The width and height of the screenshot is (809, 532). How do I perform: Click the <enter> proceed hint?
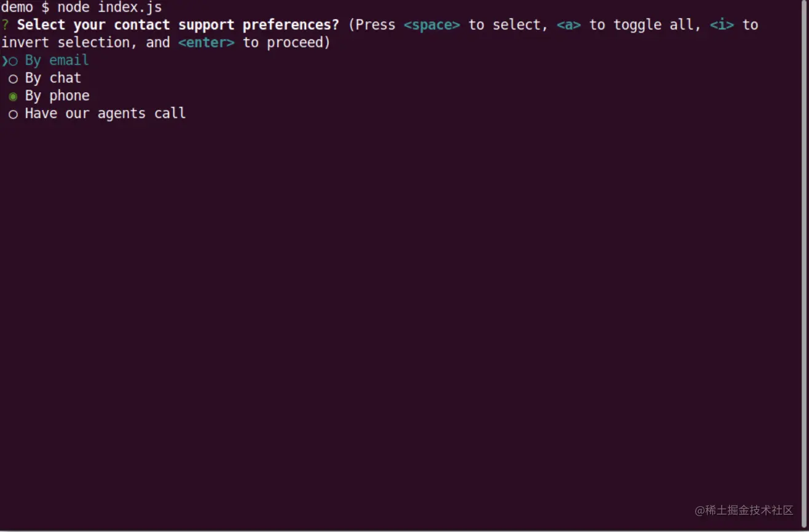206,43
